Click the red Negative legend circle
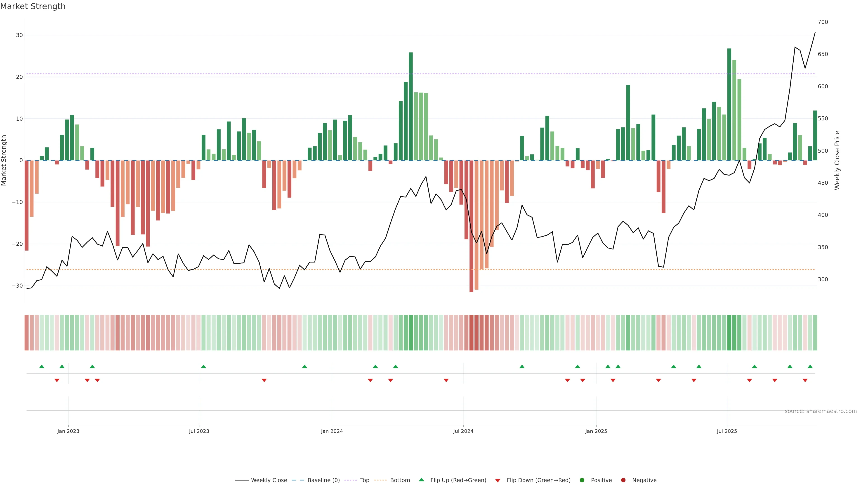This screenshot has height=488, width=868. pyautogui.click(x=623, y=480)
